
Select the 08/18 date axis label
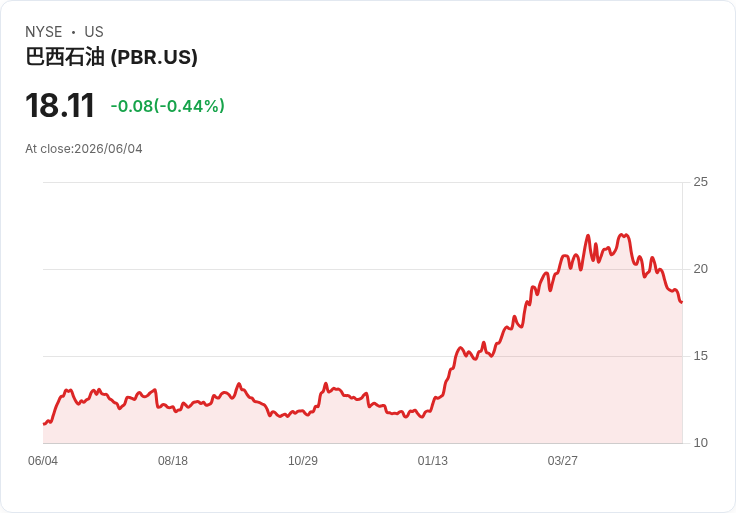(x=173, y=460)
